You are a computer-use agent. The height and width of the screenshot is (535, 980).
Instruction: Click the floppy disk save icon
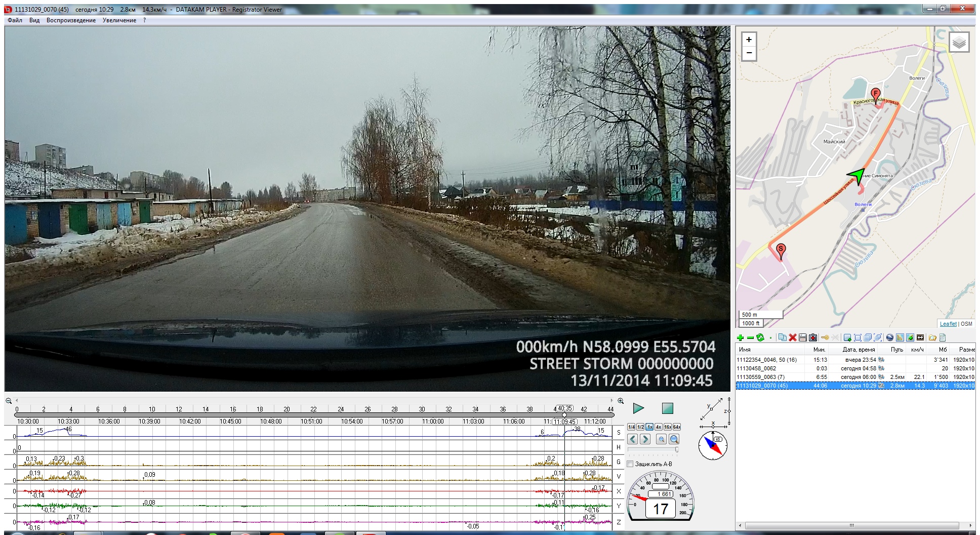[x=803, y=338]
